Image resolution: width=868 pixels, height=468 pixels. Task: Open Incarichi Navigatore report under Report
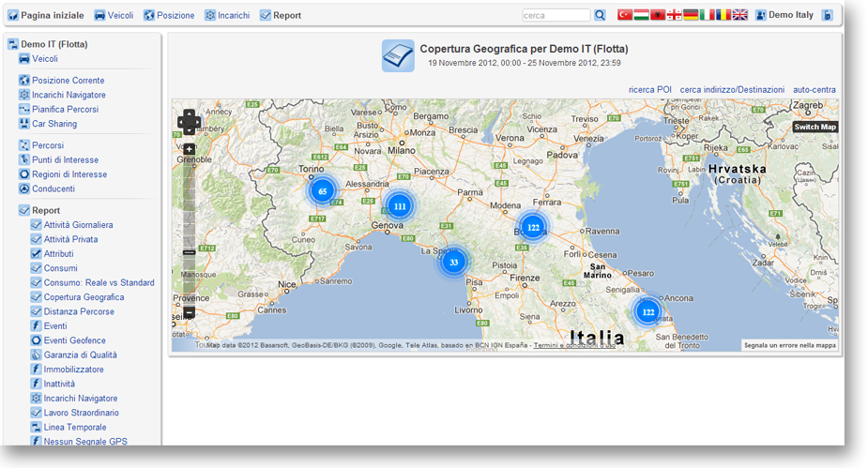click(x=74, y=399)
